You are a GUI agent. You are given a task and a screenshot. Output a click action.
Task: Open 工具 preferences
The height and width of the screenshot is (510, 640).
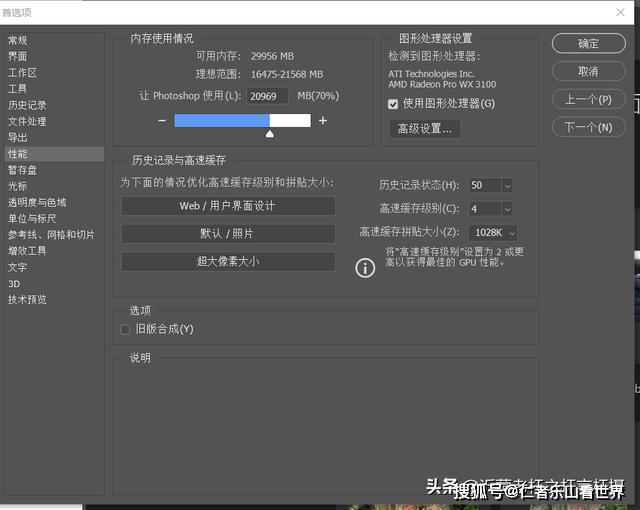click(18, 89)
